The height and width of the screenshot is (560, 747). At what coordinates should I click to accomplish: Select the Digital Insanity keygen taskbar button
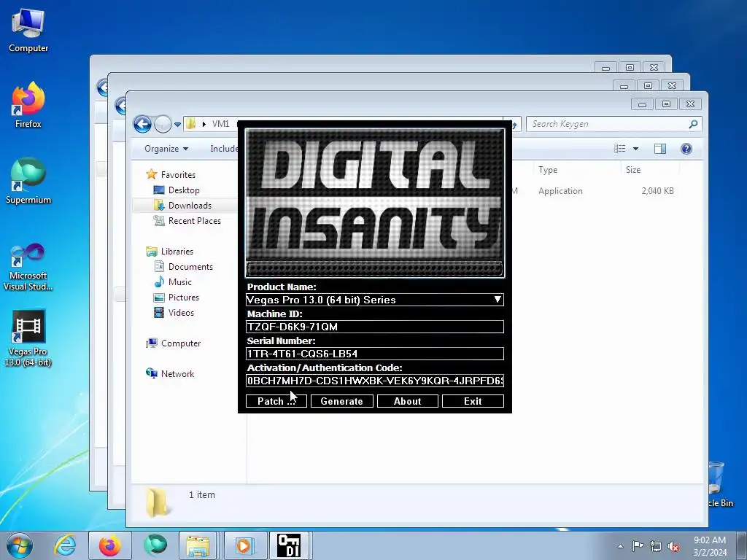click(x=289, y=545)
